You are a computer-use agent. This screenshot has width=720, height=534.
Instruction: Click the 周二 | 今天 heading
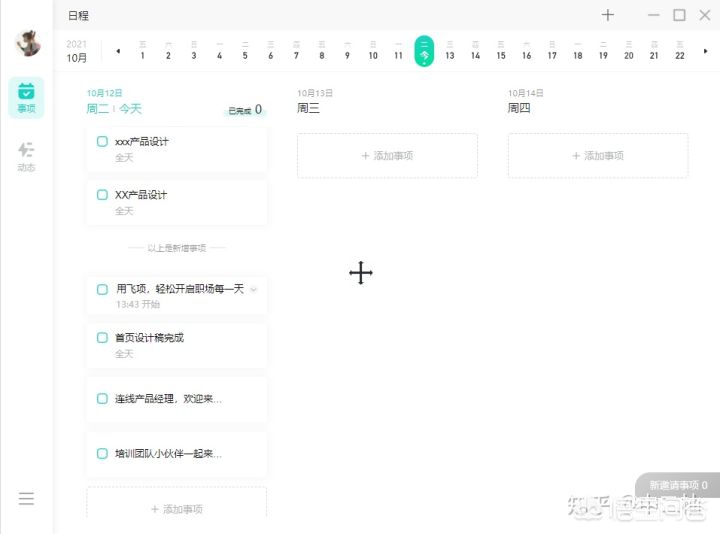pos(114,109)
